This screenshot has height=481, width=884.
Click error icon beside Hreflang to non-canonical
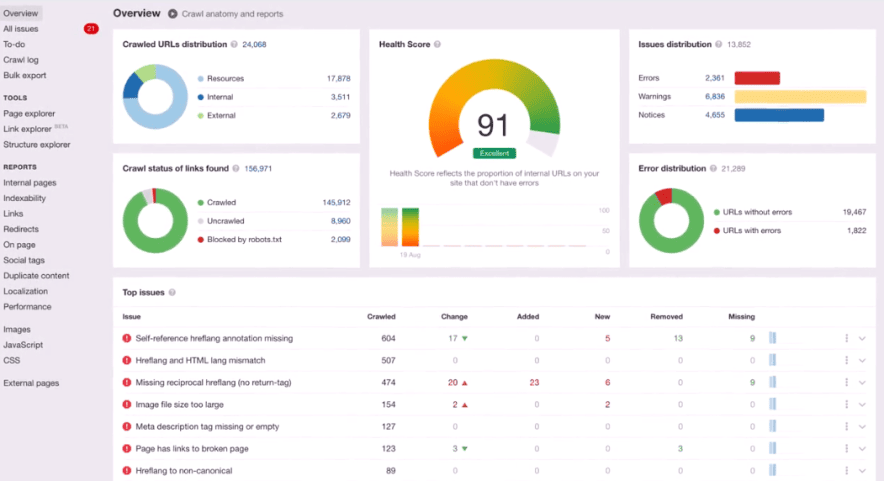click(x=127, y=470)
